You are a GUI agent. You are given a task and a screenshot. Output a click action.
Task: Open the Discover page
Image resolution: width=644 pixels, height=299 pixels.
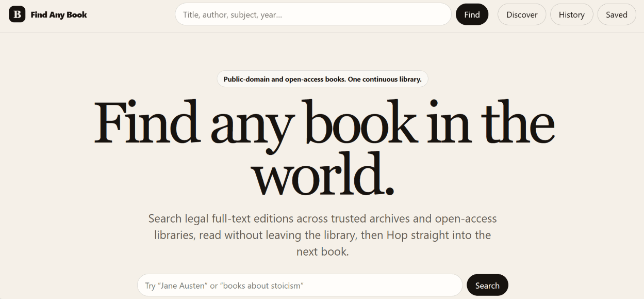coord(522,14)
